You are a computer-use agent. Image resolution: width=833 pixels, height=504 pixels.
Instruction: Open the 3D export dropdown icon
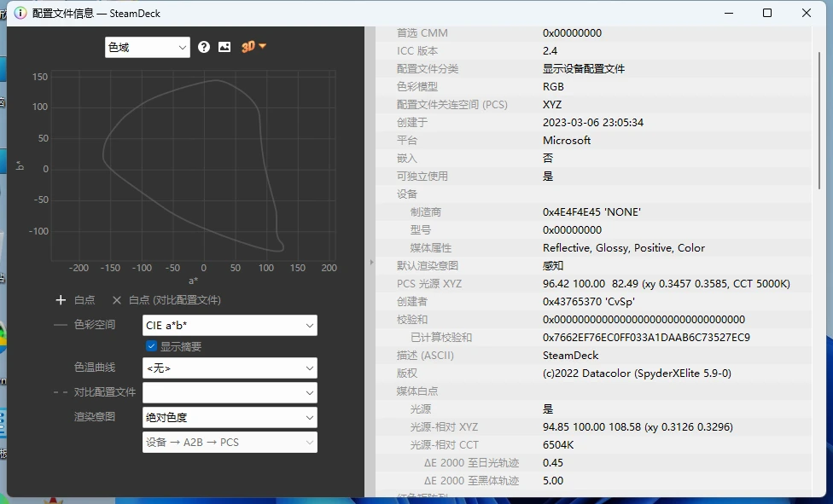(253, 47)
